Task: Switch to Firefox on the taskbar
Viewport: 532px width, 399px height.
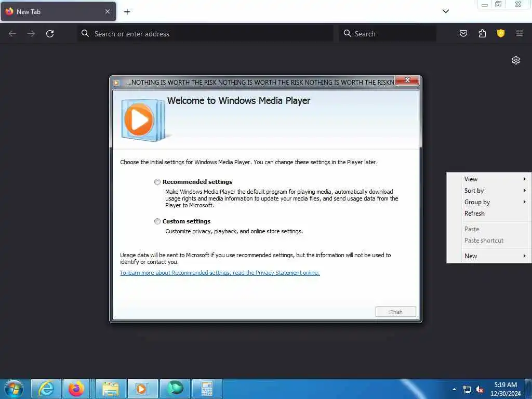Action: click(x=77, y=389)
